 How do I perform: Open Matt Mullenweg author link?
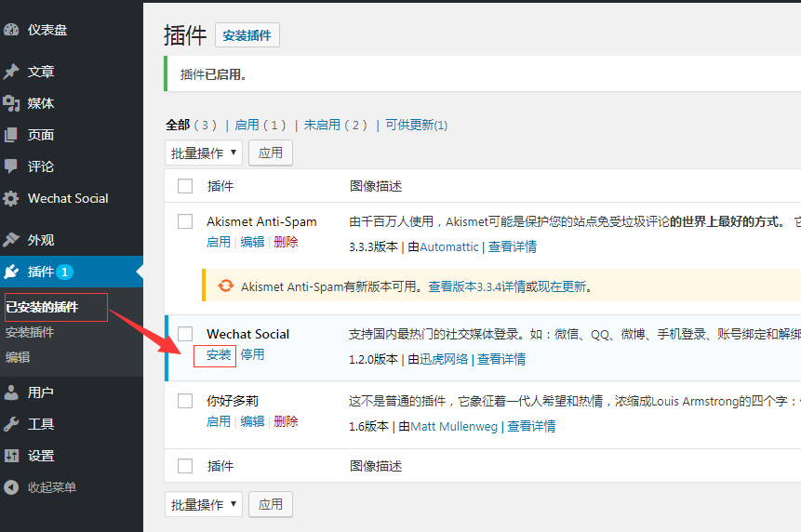(x=454, y=426)
